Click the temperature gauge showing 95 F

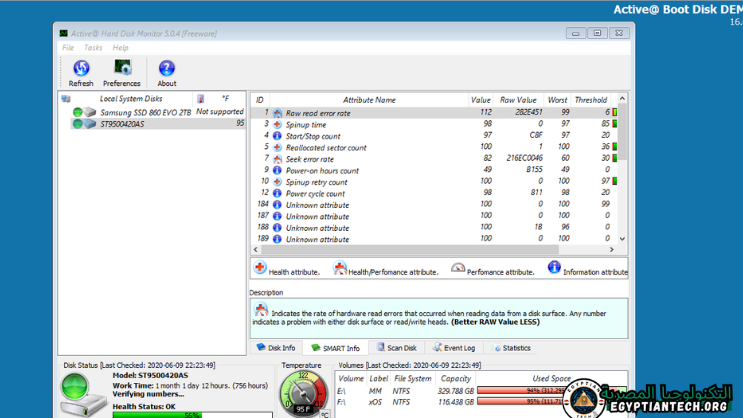point(304,394)
